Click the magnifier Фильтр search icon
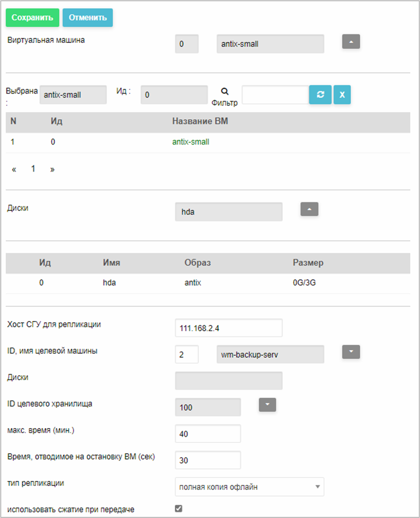This screenshot has width=420, height=518. click(x=224, y=91)
